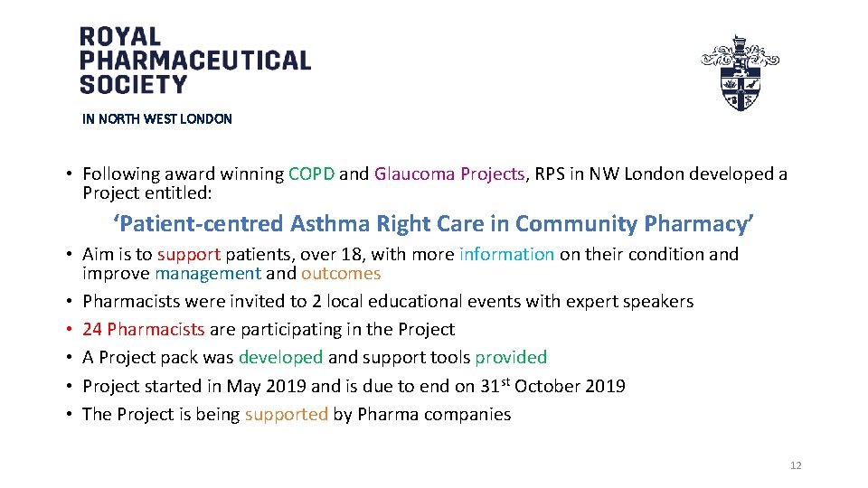Select the 'Patient-centred Asthma Right Care' title
868x488 pixels.
pyautogui.click(x=434, y=223)
